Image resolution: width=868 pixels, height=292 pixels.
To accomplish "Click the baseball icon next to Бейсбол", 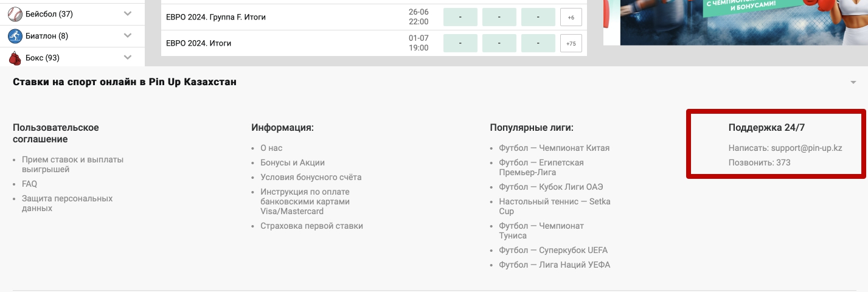I will tap(15, 14).
